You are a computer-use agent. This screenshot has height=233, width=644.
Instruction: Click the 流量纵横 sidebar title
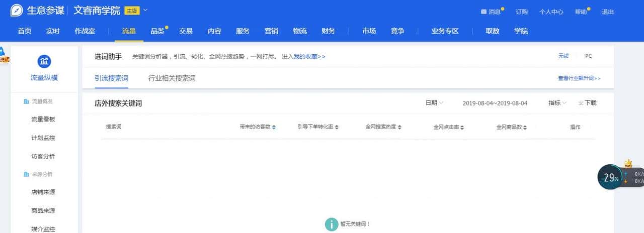[44, 78]
